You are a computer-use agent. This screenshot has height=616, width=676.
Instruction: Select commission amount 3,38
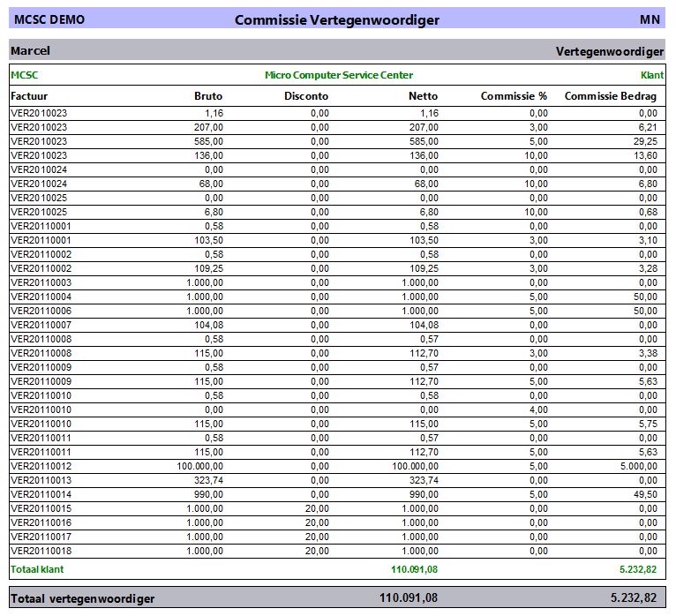pos(648,353)
